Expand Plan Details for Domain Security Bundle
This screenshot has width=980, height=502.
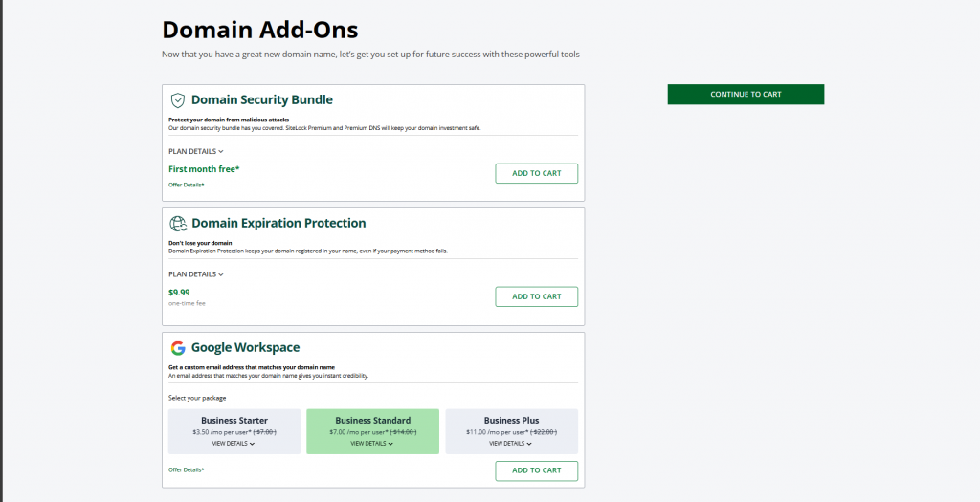(195, 151)
